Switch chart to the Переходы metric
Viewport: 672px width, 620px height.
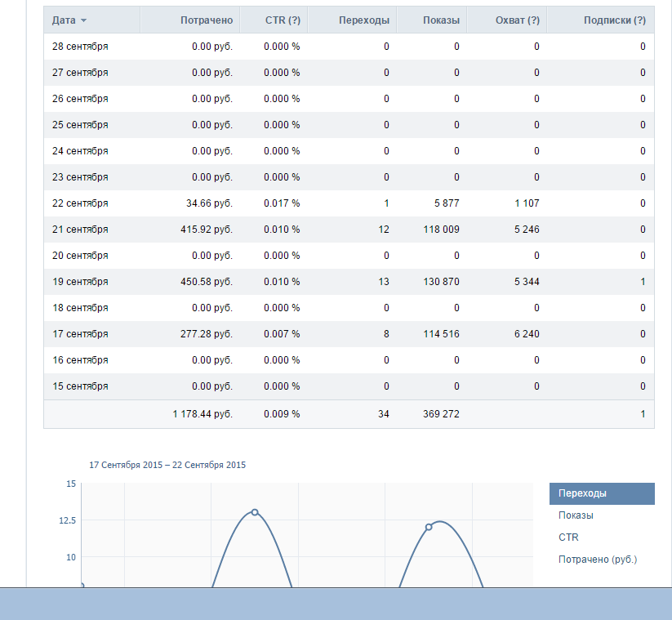tap(602, 493)
